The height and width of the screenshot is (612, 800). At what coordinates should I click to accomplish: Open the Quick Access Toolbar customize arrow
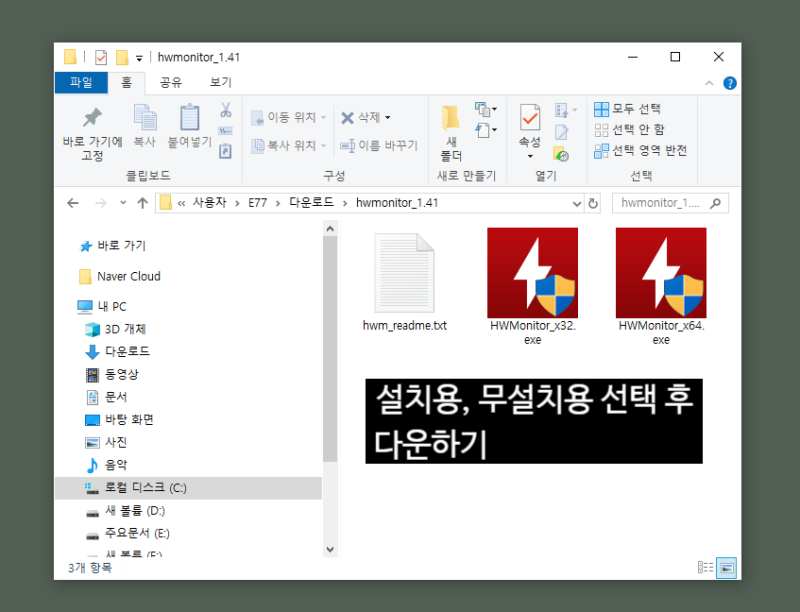pos(139,58)
